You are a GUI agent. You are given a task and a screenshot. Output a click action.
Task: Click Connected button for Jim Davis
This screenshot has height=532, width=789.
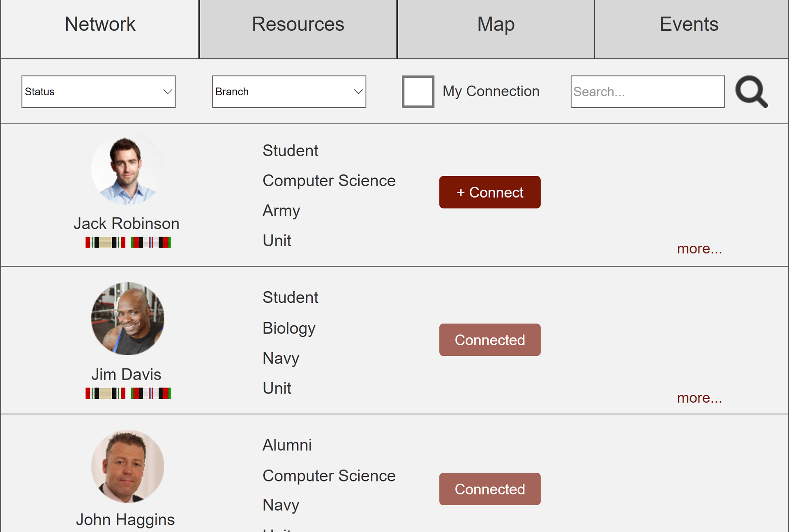click(490, 340)
